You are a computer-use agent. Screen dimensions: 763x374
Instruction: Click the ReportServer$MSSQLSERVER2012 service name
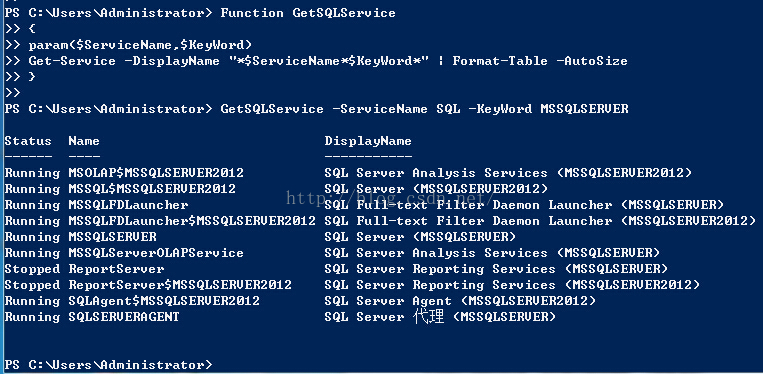(180, 285)
